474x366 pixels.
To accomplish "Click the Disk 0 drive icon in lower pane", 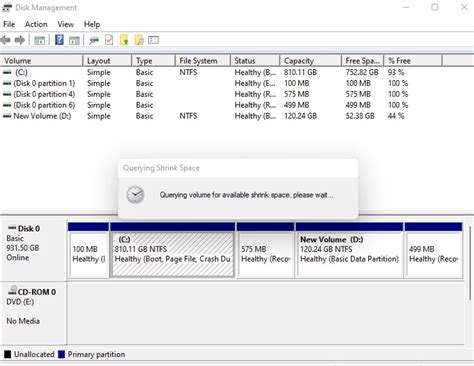I will (x=12, y=228).
